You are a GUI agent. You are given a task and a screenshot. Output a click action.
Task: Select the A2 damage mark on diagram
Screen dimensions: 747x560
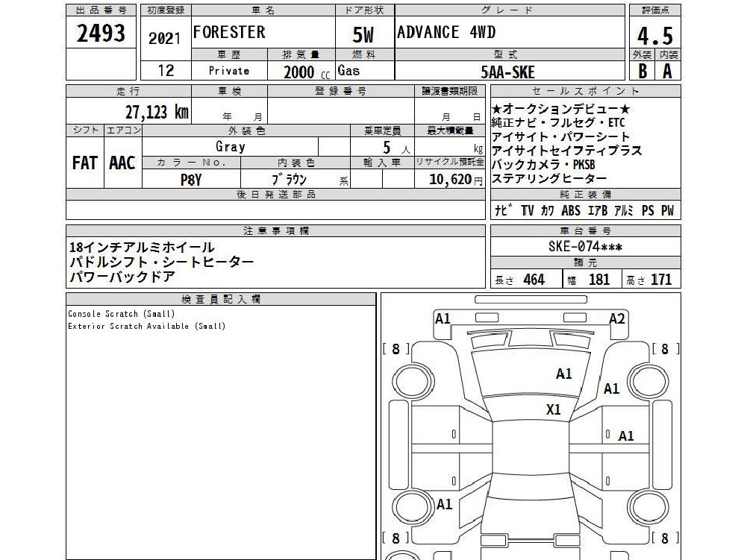click(617, 318)
